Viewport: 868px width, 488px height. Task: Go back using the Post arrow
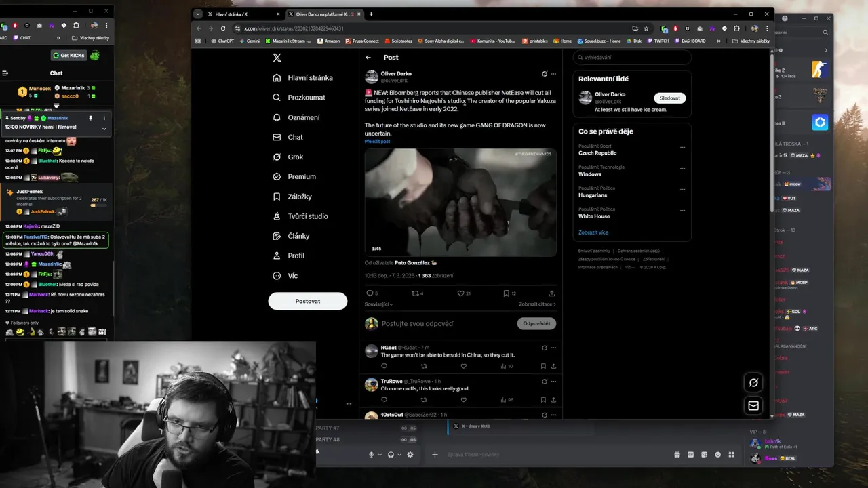(x=368, y=58)
